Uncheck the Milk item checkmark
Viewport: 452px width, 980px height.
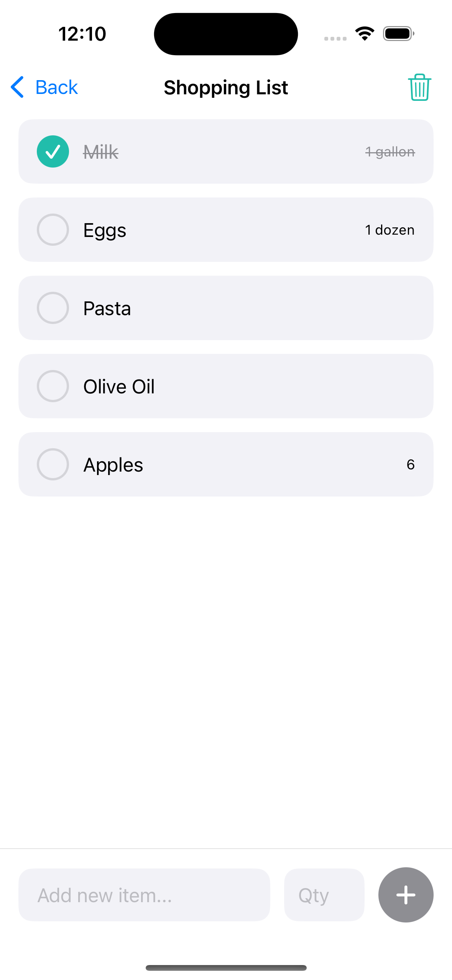tap(53, 151)
